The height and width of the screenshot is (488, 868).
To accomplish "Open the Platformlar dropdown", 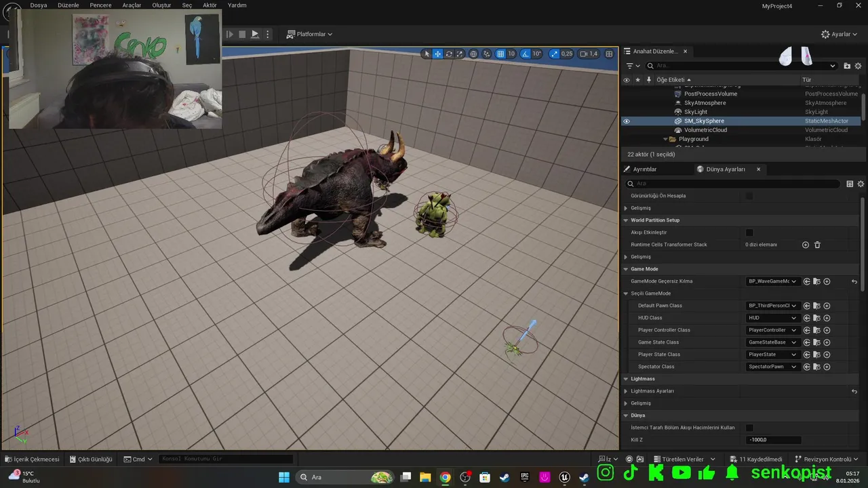I will click(x=309, y=34).
